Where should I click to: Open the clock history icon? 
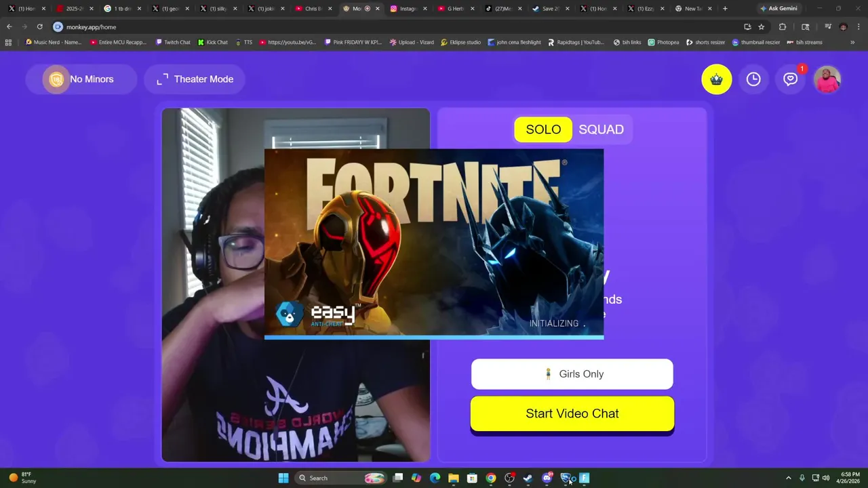click(x=753, y=79)
